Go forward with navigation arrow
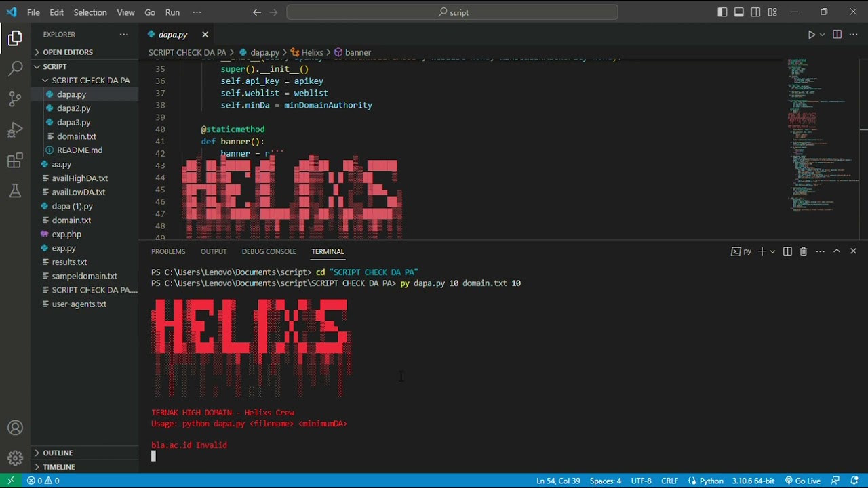The width and height of the screenshot is (868, 488). click(274, 12)
